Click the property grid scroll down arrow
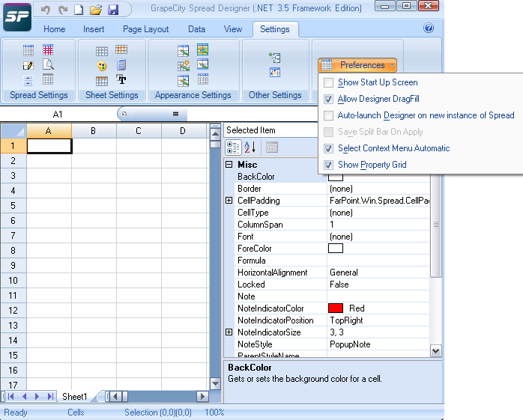The height and width of the screenshot is (420, 523). pyautogui.click(x=435, y=350)
